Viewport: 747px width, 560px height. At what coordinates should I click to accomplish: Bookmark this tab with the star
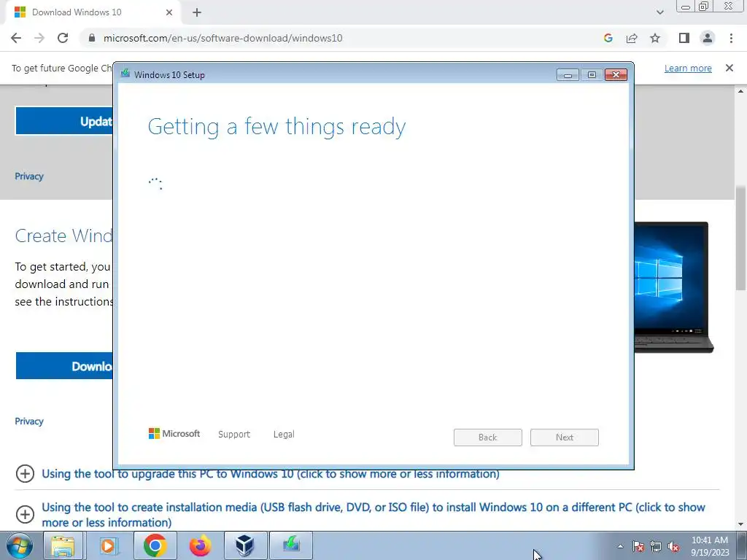(655, 38)
